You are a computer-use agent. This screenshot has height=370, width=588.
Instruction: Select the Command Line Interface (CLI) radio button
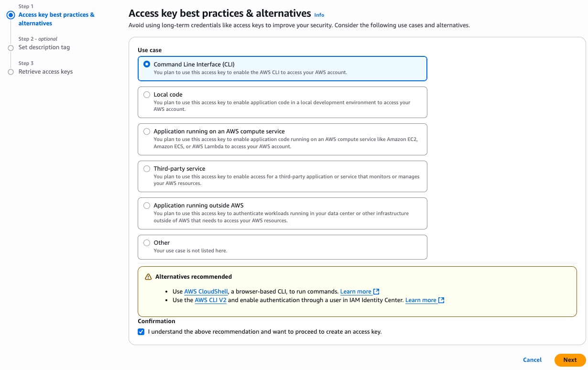click(x=147, y=64)
